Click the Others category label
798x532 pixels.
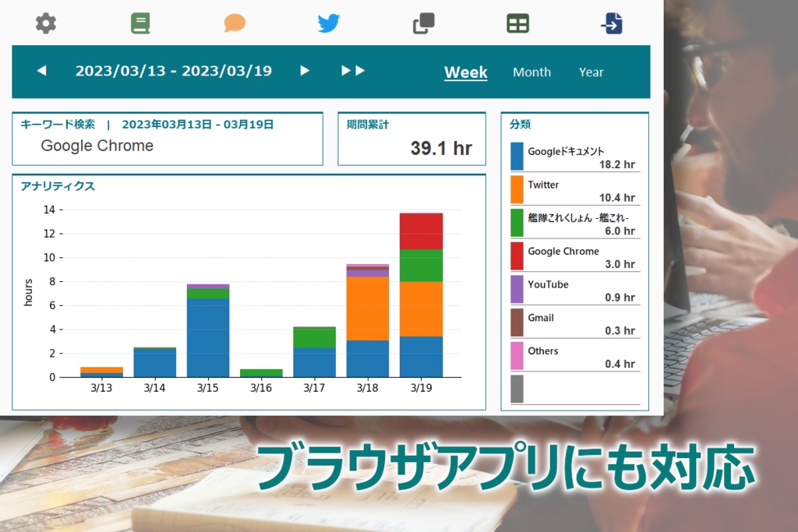[x=543, y=351]
